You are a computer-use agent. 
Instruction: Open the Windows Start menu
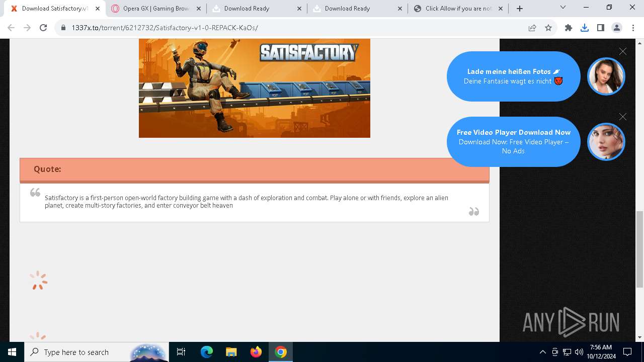[x=12, y=352]
